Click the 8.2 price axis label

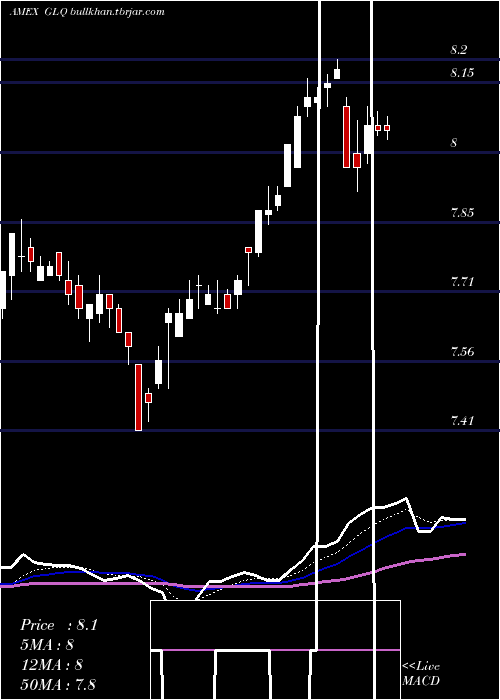tap(458, 50)
